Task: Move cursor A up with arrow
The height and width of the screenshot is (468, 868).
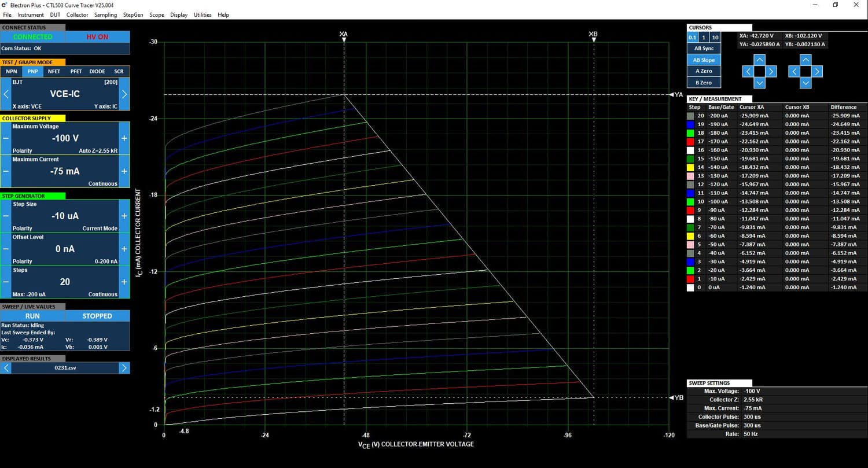Action: 760,60
